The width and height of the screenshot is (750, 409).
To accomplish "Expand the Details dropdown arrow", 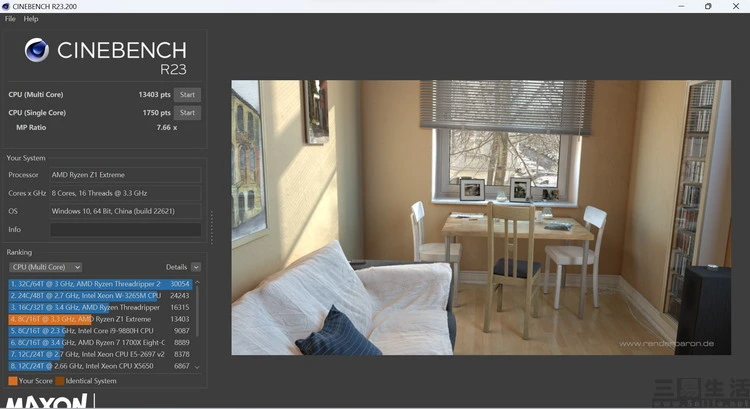I will (x=196, y=267).
